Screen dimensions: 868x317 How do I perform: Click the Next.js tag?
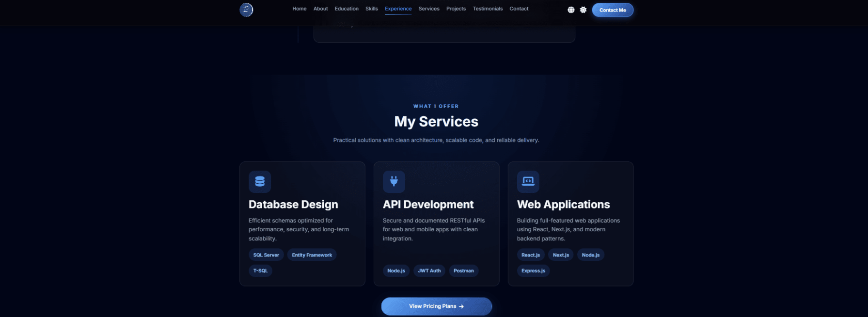(x=561, y=255)
